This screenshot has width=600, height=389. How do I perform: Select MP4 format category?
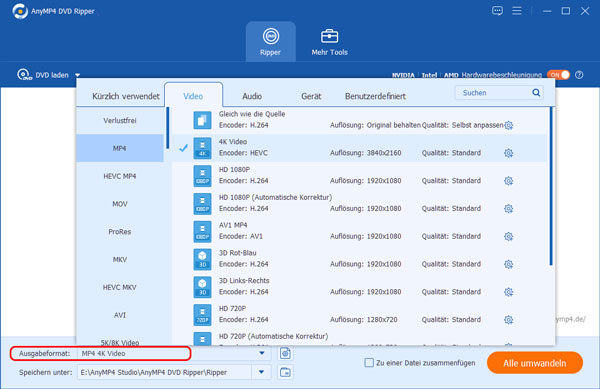120,148
